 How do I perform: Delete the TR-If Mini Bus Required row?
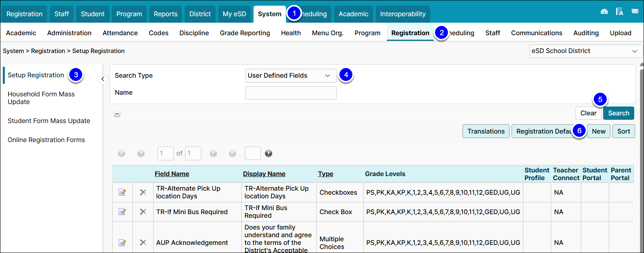pyautogui.click(x=143, y=212)
